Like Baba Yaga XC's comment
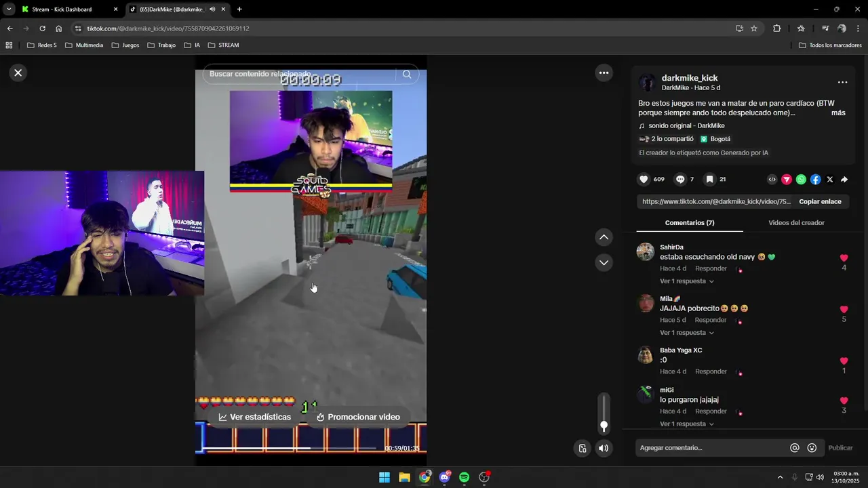The height and width of the screenshot is (488, 868). pyautogui.click(x=844, y=361)
